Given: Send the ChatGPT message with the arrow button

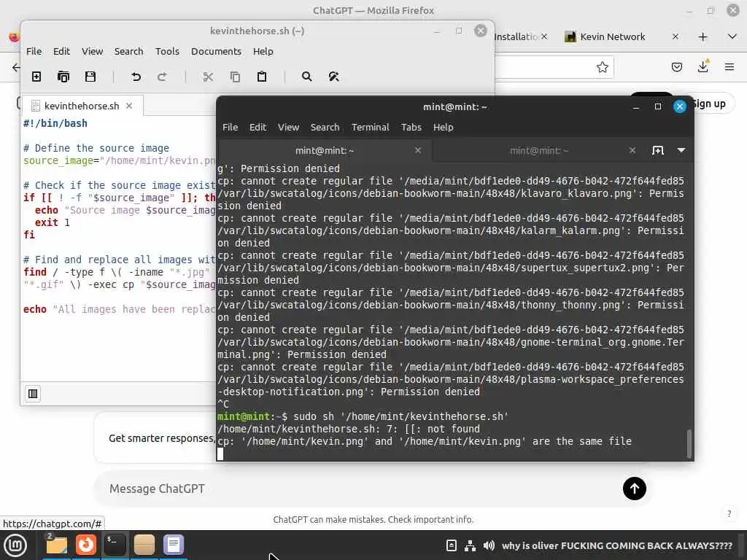Looking at the screenshot, I should 634,489.
